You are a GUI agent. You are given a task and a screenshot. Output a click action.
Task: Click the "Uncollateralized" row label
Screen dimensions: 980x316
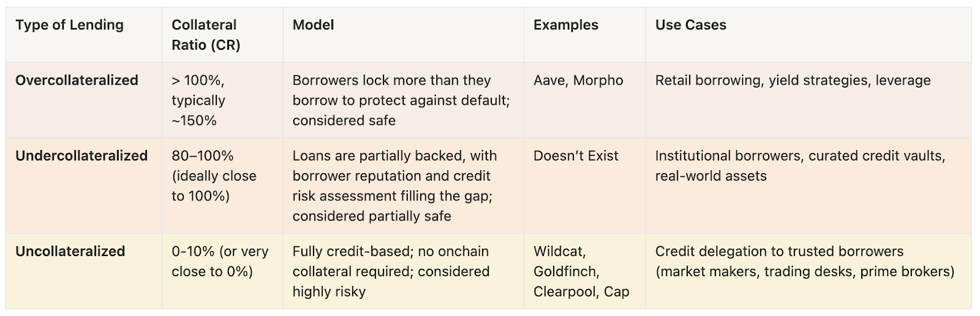(70, 251)
